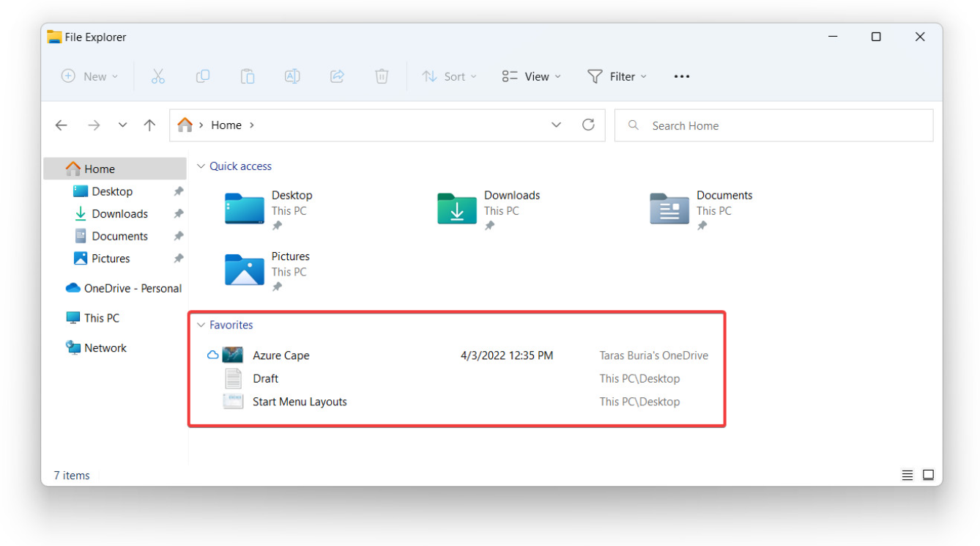The image size is (980, 546).
Task: Click the Paste icon
Action: pyautogui.click(x=248, y=76)
